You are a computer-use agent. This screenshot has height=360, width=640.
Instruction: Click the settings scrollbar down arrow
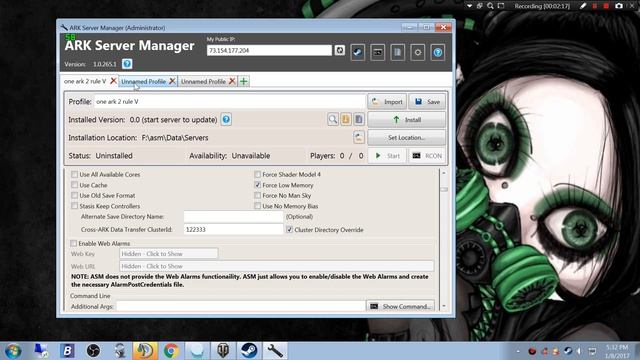pos(444,306)
